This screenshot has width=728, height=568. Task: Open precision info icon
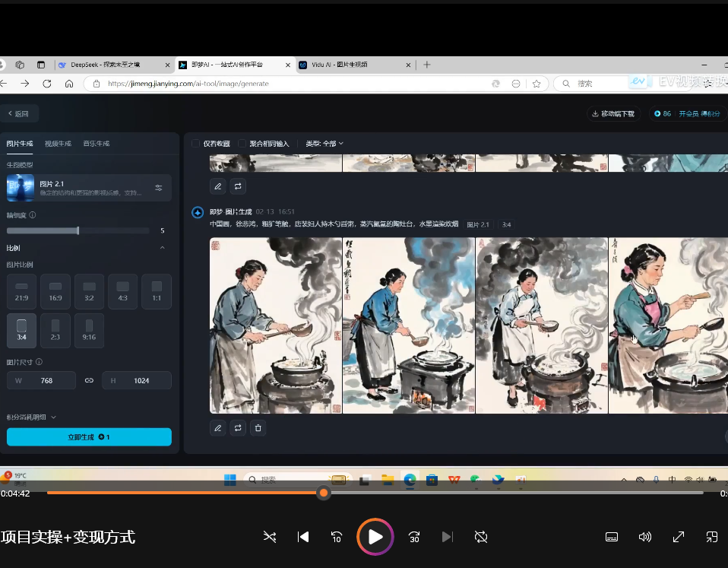[x=33, y=215]
